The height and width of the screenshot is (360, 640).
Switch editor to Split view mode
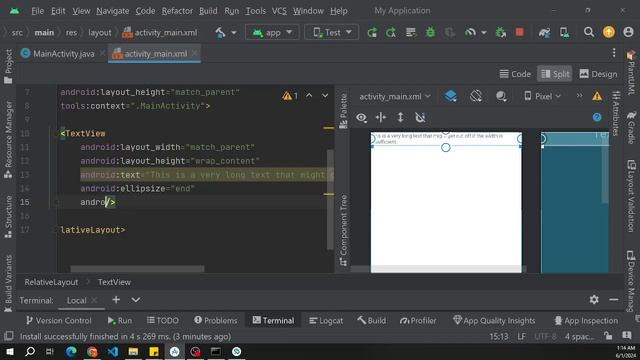point(555,74)
